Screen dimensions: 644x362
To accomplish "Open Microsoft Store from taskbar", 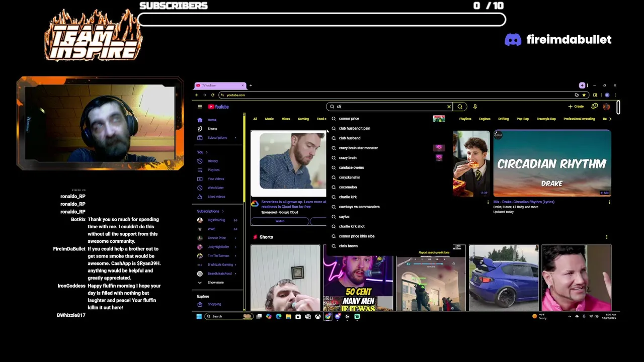I will (x=298, y=316).
